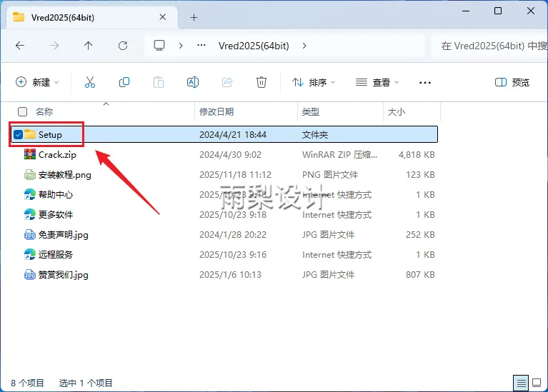Select the 更多软件 shortcut name
This screenshot has width=548, height=392.
pyautogui.click(x=56, y=214)
